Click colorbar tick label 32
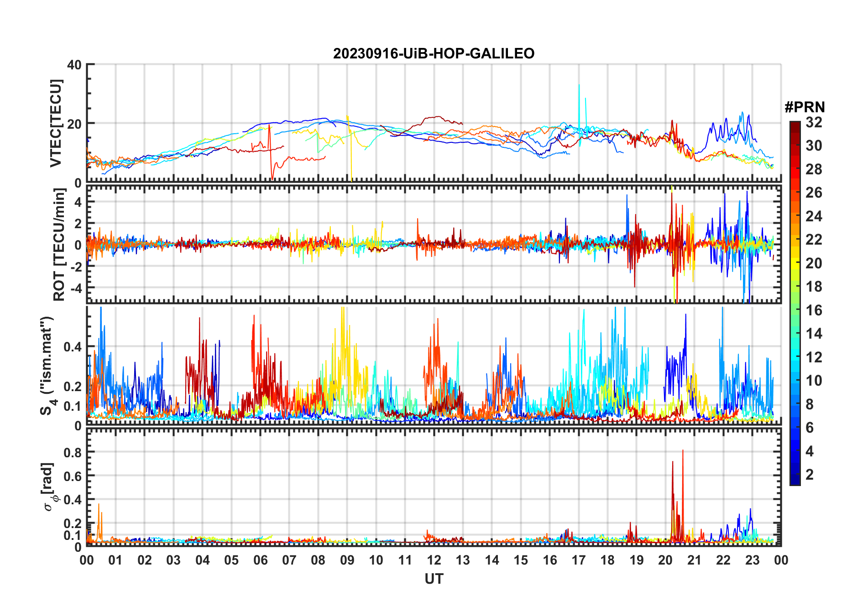The width and height of the screenshot is (868, 607). click(814, 122)
